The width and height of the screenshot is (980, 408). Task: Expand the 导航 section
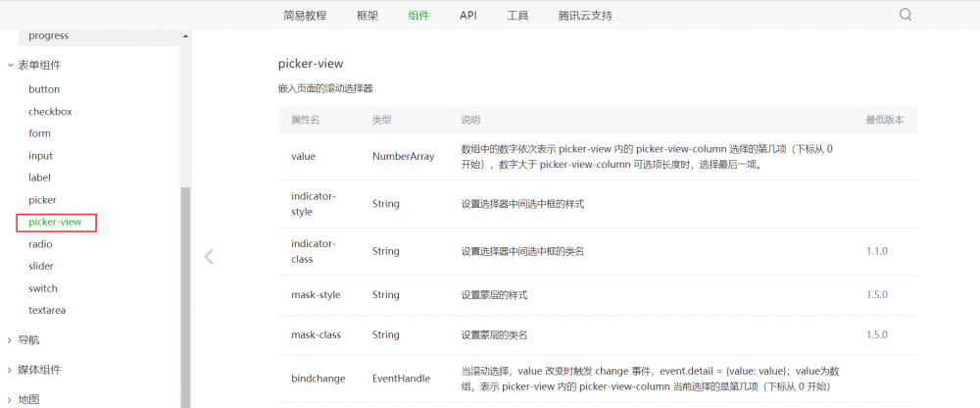[x=28, y=340]
